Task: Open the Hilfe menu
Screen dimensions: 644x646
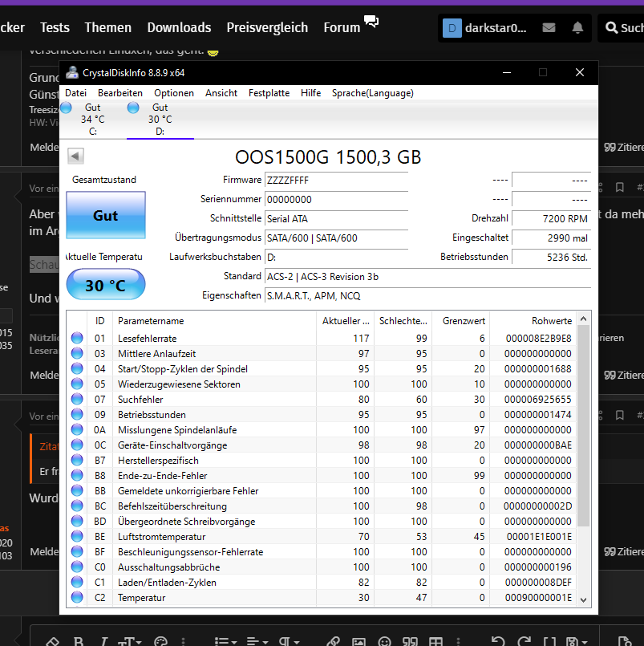Action: pyautogui.click(x=310, y=93)
